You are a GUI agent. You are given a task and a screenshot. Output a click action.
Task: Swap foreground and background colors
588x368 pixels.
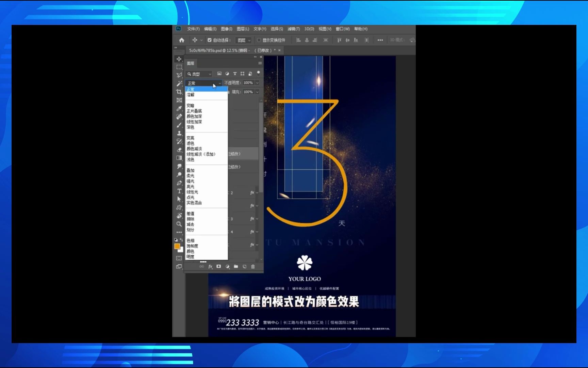[181, 240]
